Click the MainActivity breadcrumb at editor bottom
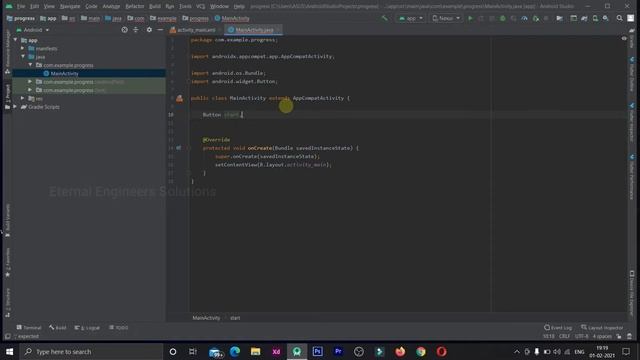 pyautogui.click(x=206, y=318)
